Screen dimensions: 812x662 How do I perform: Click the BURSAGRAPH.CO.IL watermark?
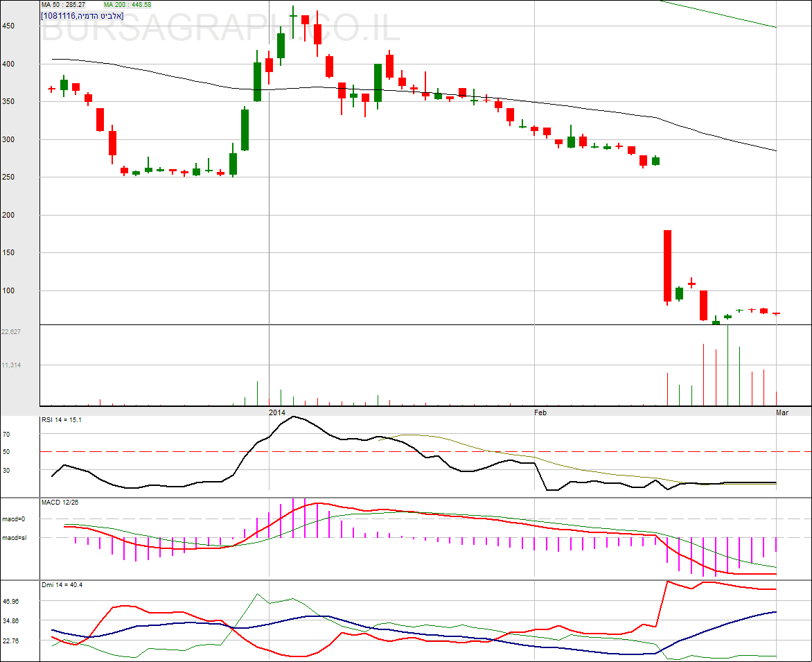tap(222, 31)
